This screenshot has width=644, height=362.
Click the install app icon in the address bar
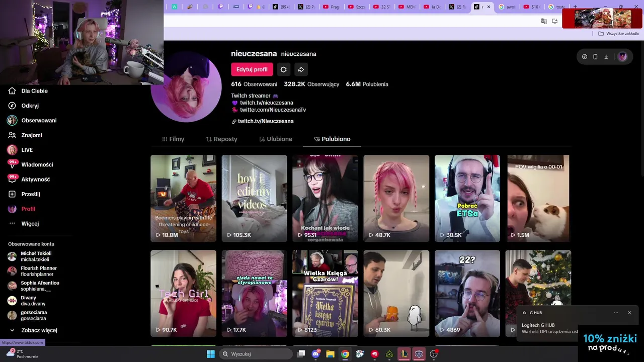(x=555, y=21)
